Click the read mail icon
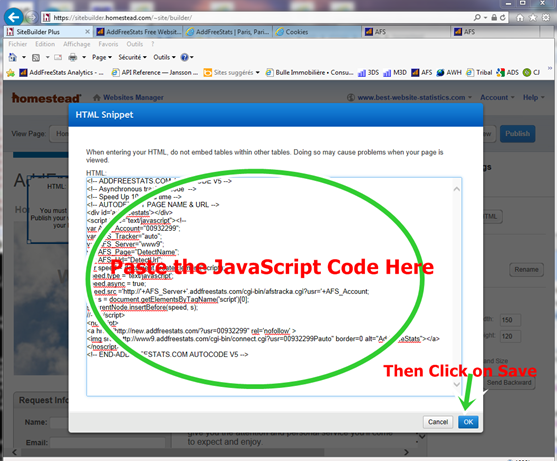557x461 pixels. click(x=58, y=57)
